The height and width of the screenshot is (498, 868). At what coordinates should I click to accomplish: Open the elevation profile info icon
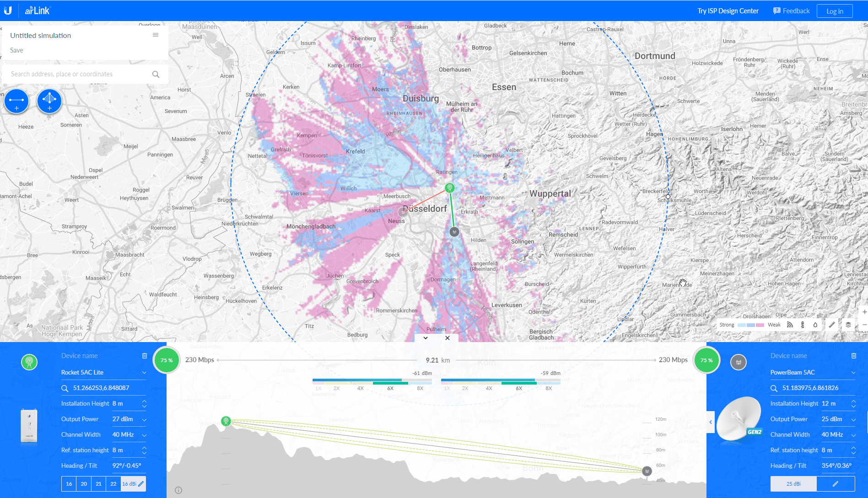click(x=178, y=490)
